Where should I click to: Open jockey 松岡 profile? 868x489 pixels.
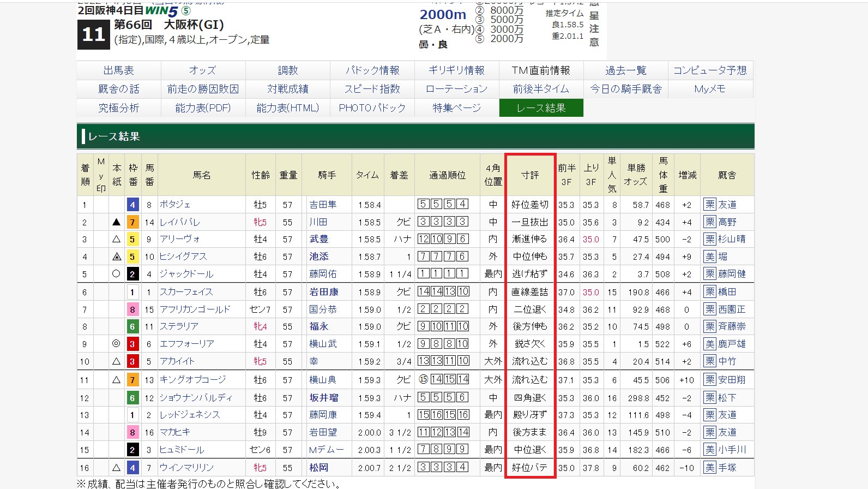point(319,468)
